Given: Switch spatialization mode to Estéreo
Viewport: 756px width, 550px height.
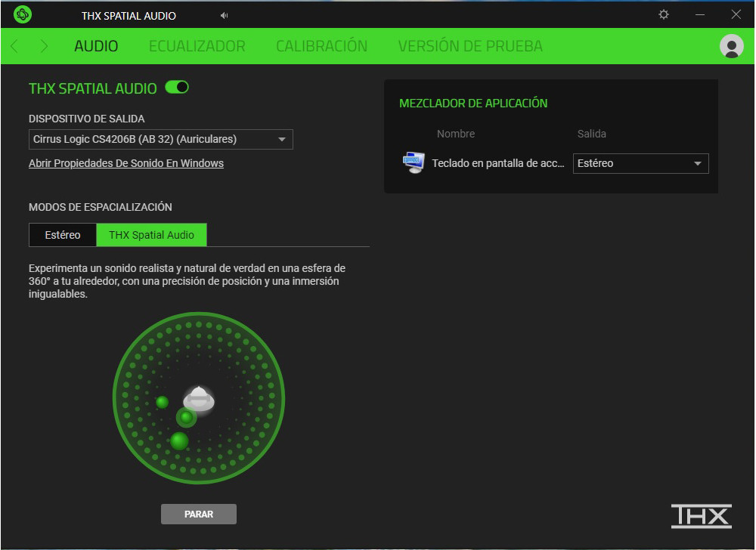Looking at the screenshot, I should [x=62, y=234].
